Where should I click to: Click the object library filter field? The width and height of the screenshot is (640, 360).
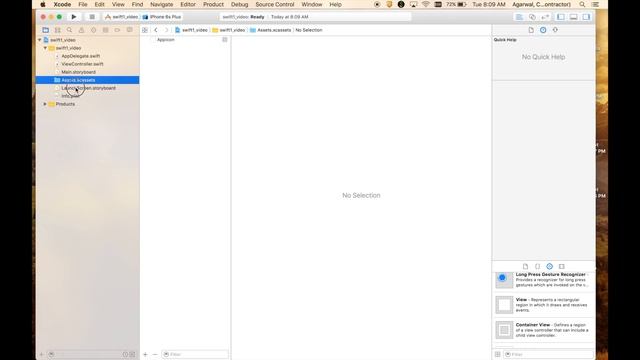[548, 354]
